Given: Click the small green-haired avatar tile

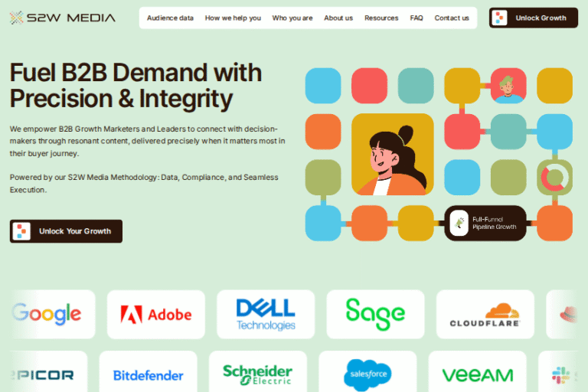Looking at the screenshot, I should coord(508,86).
